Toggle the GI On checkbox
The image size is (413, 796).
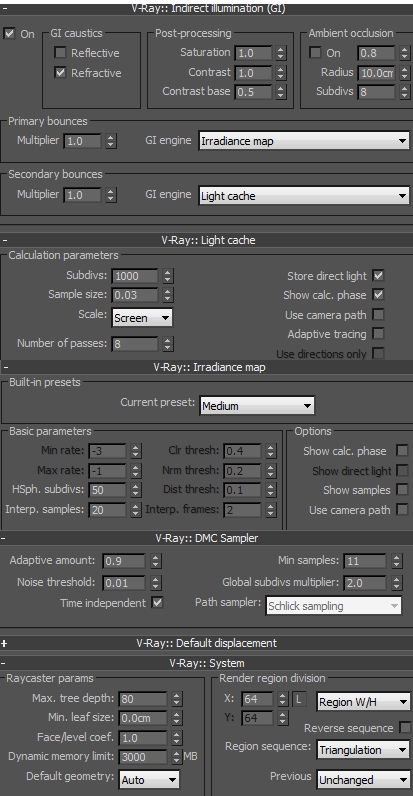[9, 34]
